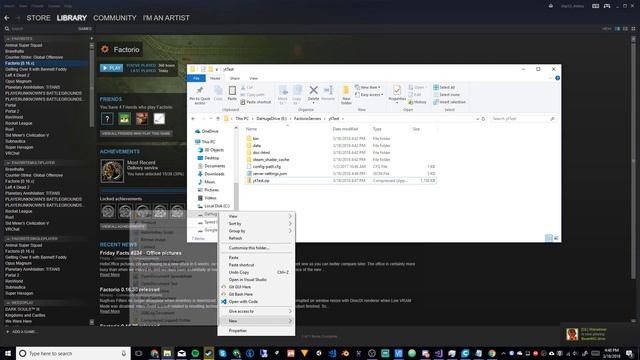
Task: Click View all friends who play button
Action: point(136,133)
